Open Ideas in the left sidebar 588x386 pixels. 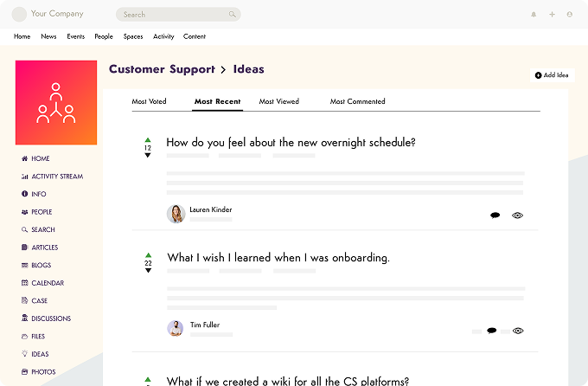40,354
